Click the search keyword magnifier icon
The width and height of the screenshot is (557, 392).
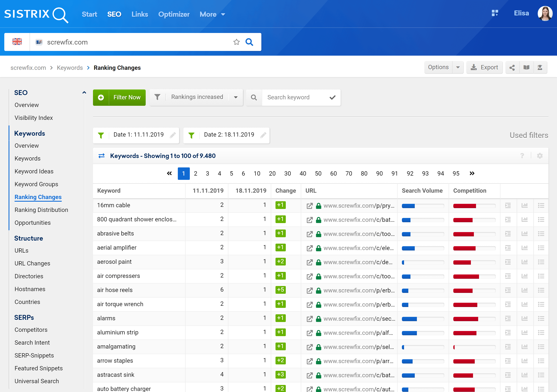click(x=254, y=97)
